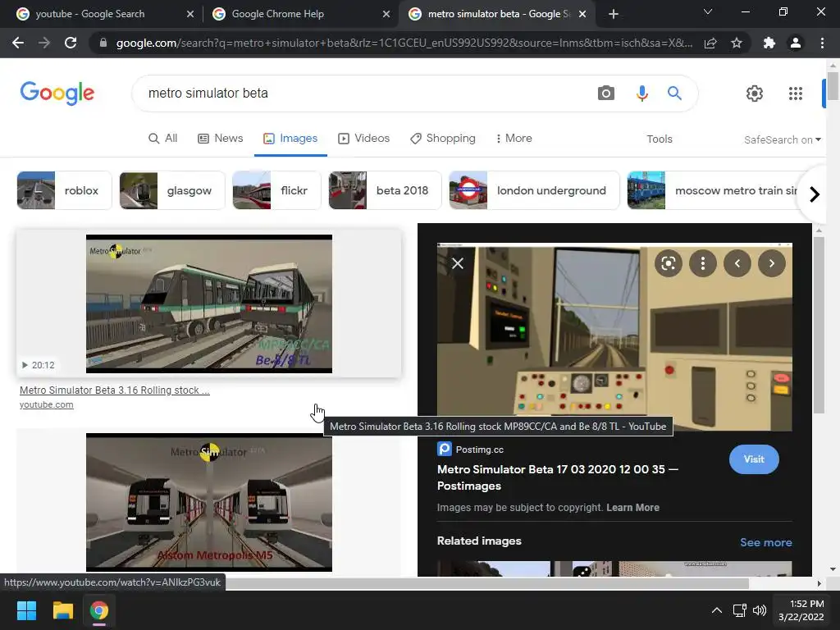
Task: Open the youtube.com source link
Action: 47,404
